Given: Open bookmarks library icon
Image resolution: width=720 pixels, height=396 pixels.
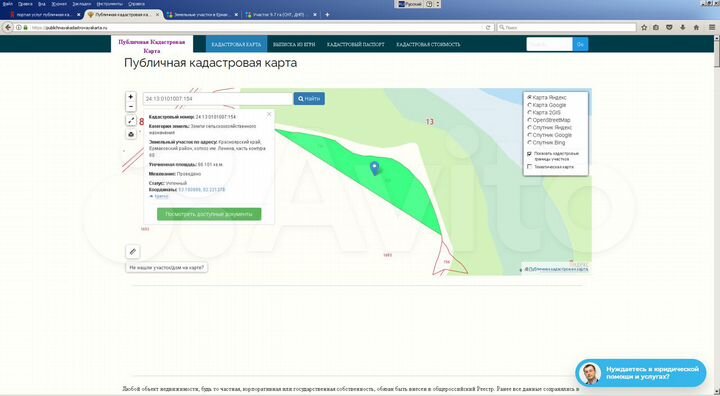Looking at the screenshot, I should click(x=656, y=28).
